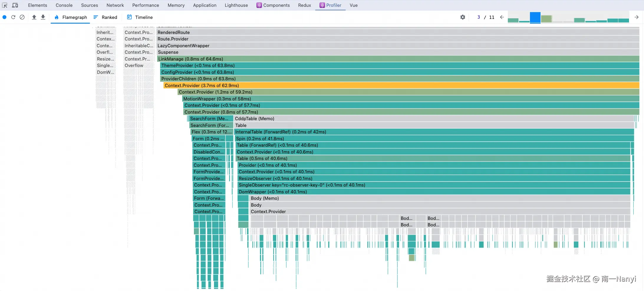The width and height of the screenshot is (644, 291).
Task: Go to next commit arrow
Action: coord(637,17)
